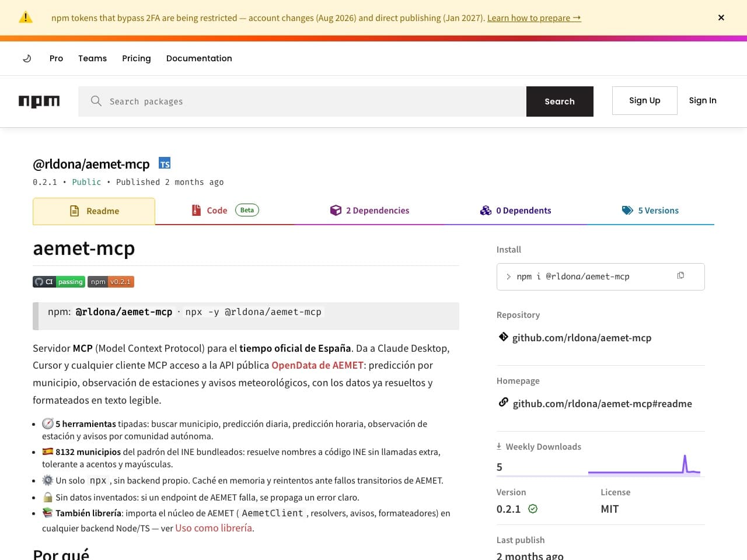Image resolution: width=747 pixels, height=560 pixels.
Task: Open Documentation in the top nav
Action: pos(199,58)
